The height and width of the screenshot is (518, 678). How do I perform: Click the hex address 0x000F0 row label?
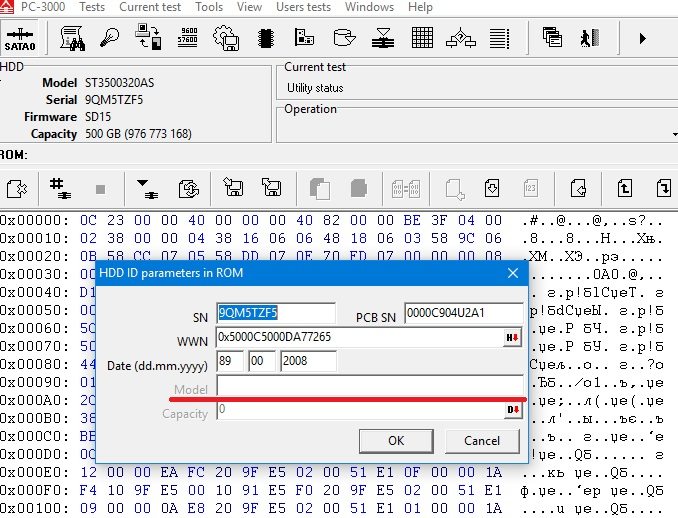[x=35, y=490]
